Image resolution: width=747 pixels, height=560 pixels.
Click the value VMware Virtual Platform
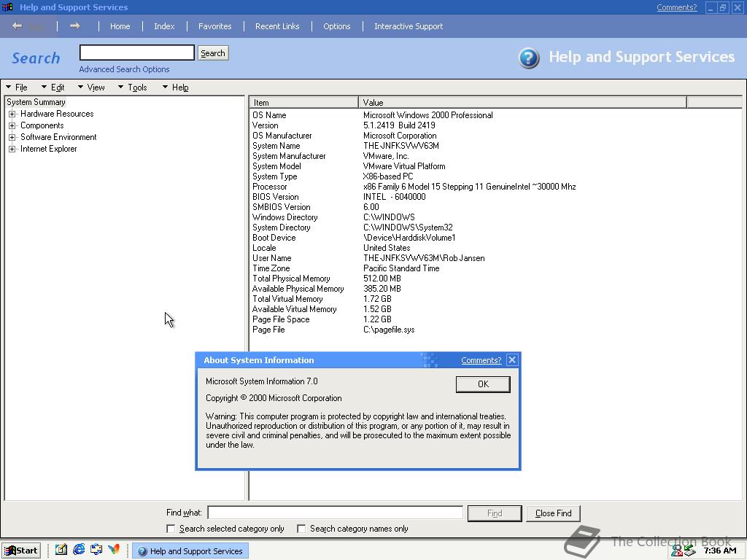coord(404,166)
